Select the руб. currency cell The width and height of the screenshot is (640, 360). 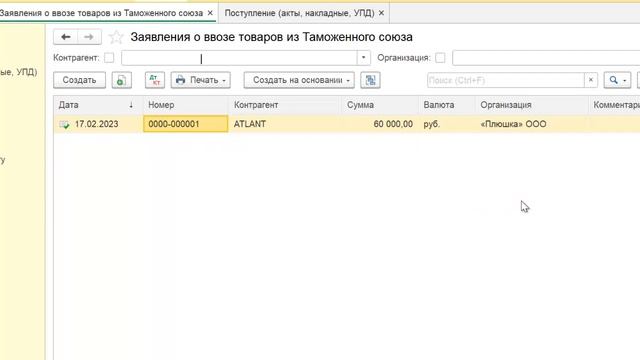click(447, 124)
